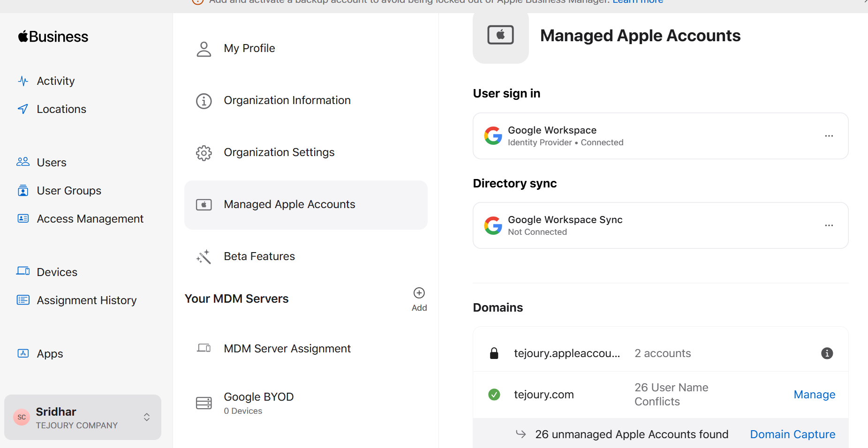Click the Devices icon in sidebar

[23, 271]
